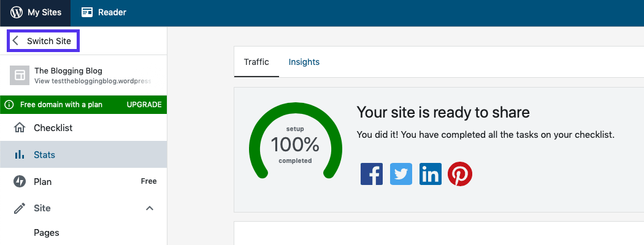Click The Blogging Blog site icon
Image resolution: width=644 pixels, height=245 pixels.
point(20,75)
